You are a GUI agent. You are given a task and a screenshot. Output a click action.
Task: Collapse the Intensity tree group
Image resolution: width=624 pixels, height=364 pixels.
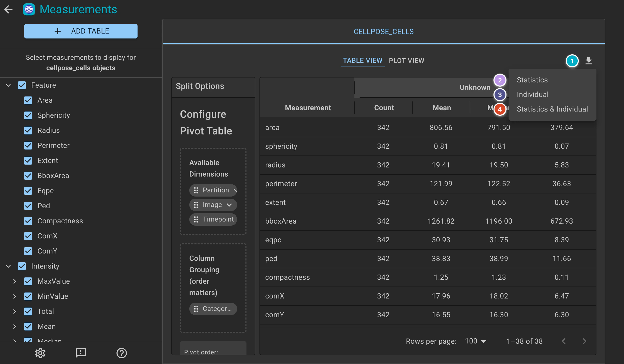[x=8, y=266]
